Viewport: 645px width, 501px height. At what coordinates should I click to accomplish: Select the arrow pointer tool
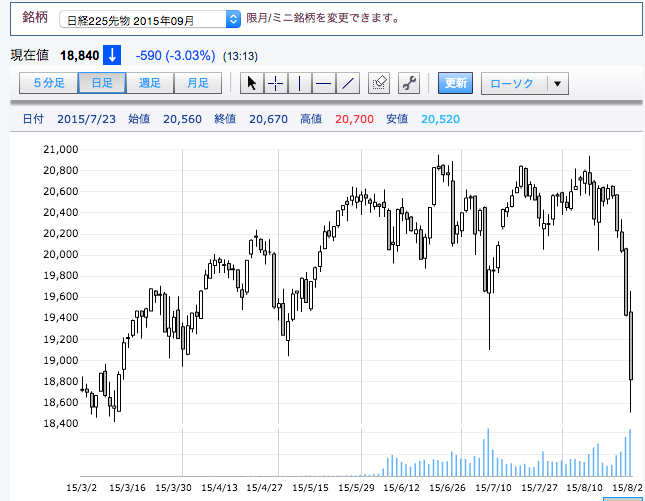click(252, 83)
